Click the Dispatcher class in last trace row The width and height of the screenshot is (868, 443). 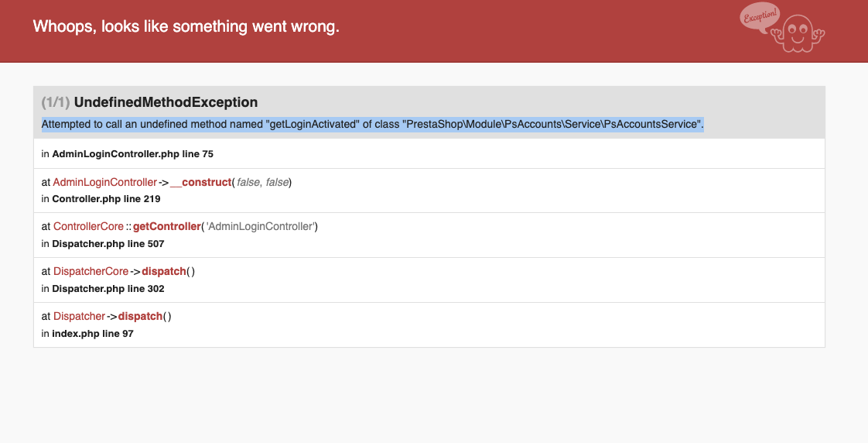pos(79,316)
